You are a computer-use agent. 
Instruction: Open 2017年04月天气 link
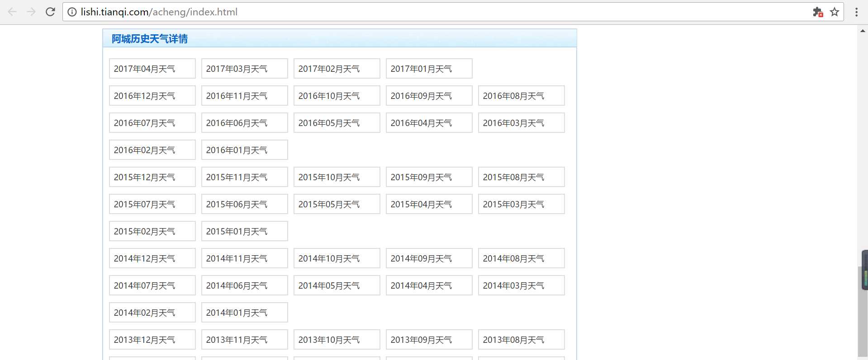(x=152, y=69)
